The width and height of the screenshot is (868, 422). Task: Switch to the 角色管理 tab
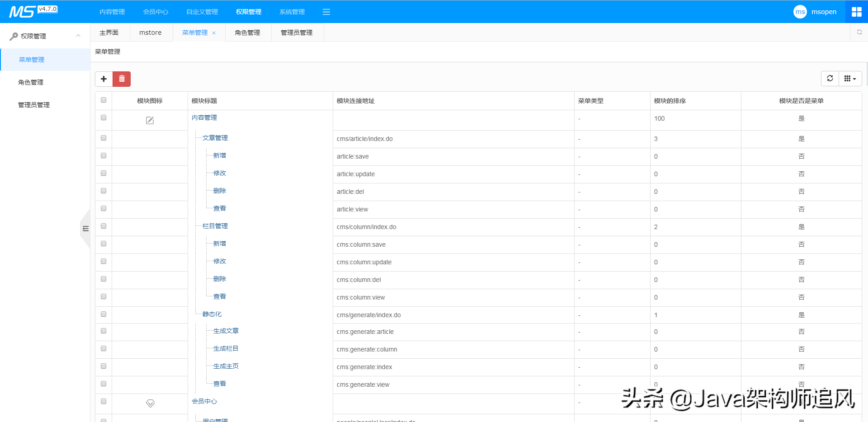click(247, 32)
